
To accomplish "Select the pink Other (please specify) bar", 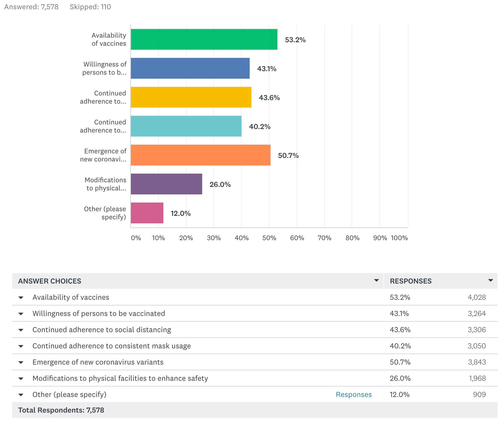I will [x=147, y=213].
